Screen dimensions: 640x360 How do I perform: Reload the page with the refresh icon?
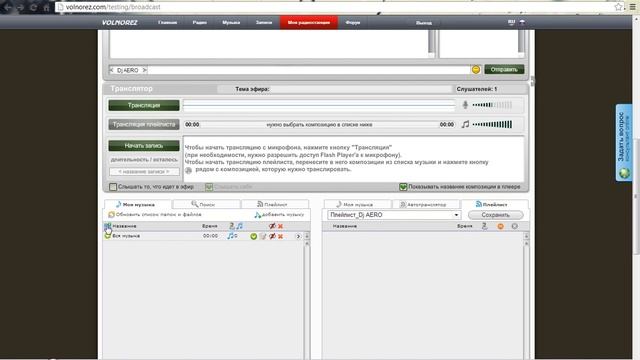(x=33, y=7)
